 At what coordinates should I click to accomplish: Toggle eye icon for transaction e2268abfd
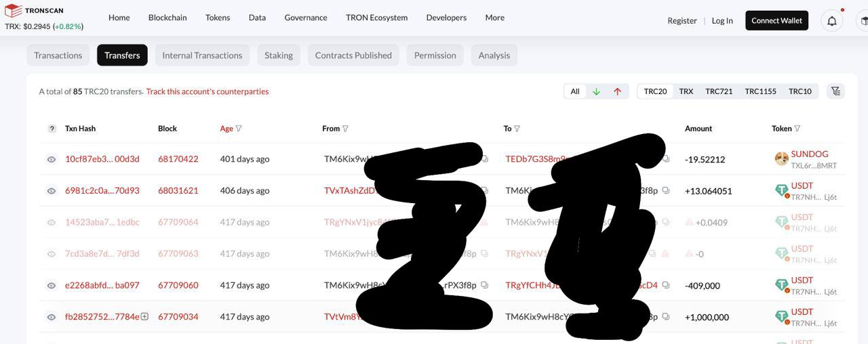[x=51, y=286]
